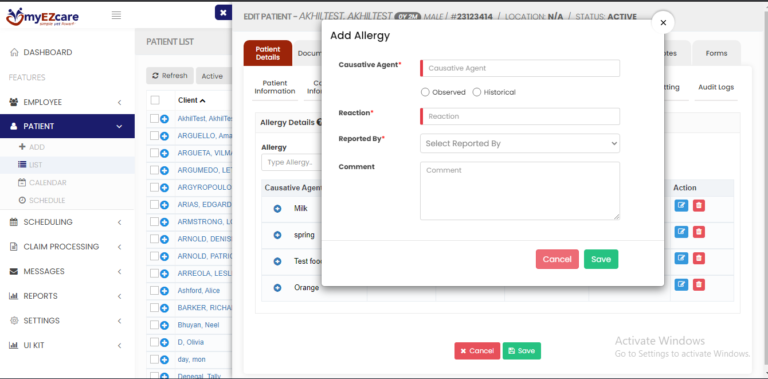Viewport: 768px width, 379px height.
Task: Edit the spring allergy entry
Action: coord(681,232)
